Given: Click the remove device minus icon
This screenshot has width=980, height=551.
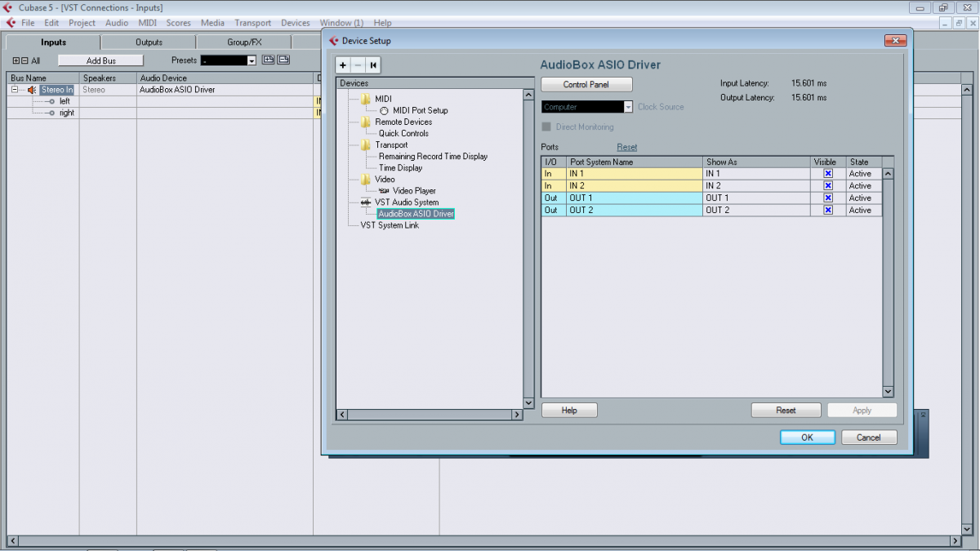Looking at the screenshot, I should pyautogui.click(x=358, y=65).
